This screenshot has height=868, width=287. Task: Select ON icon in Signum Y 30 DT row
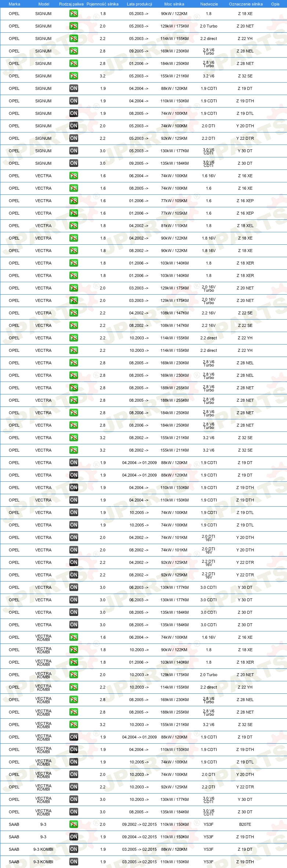coord(73,151)
